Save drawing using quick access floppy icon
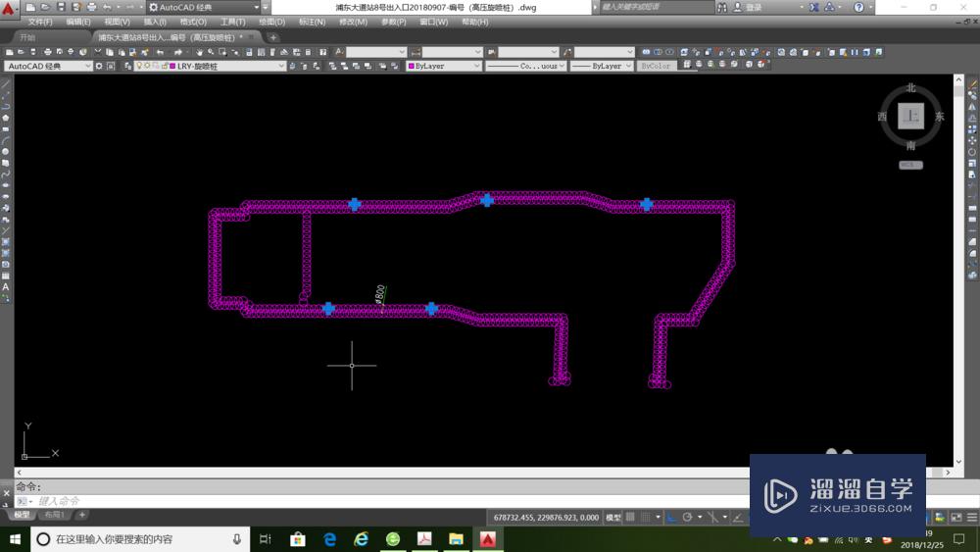 (x=61, y=7)
